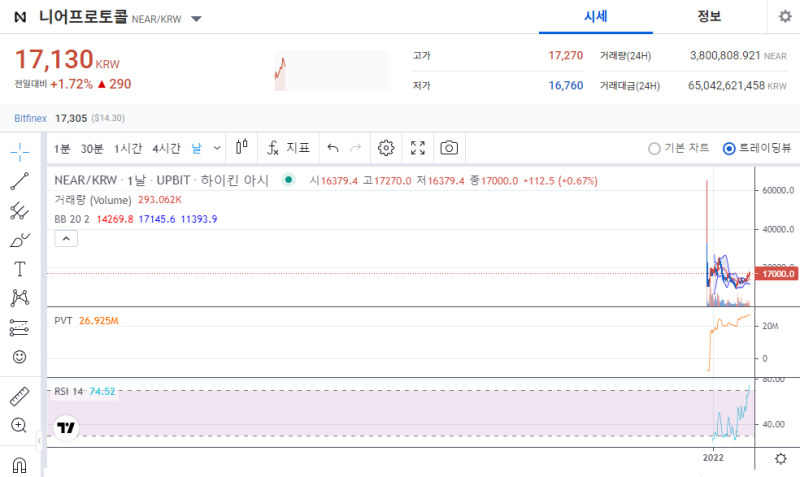Select the ruler measure tool
This screenshot has height=477, width=800.
[19, 396]
